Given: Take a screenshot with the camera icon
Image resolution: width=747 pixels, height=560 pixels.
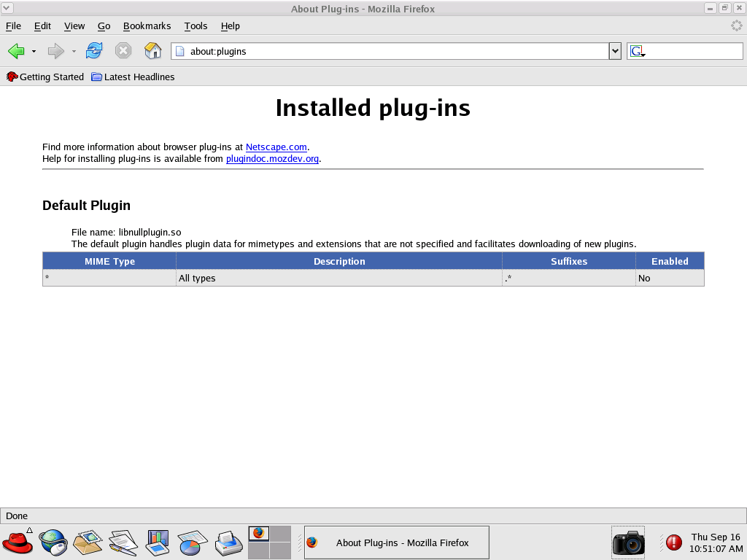Looking at the screenshot, I should tap(628, 542).
